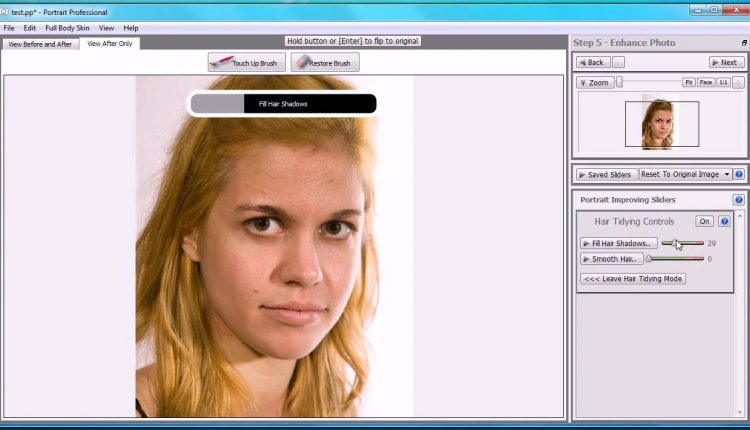Switch to View After Only tab
The width and height of the screenshot is (750, 430).
tap(110, 44)
